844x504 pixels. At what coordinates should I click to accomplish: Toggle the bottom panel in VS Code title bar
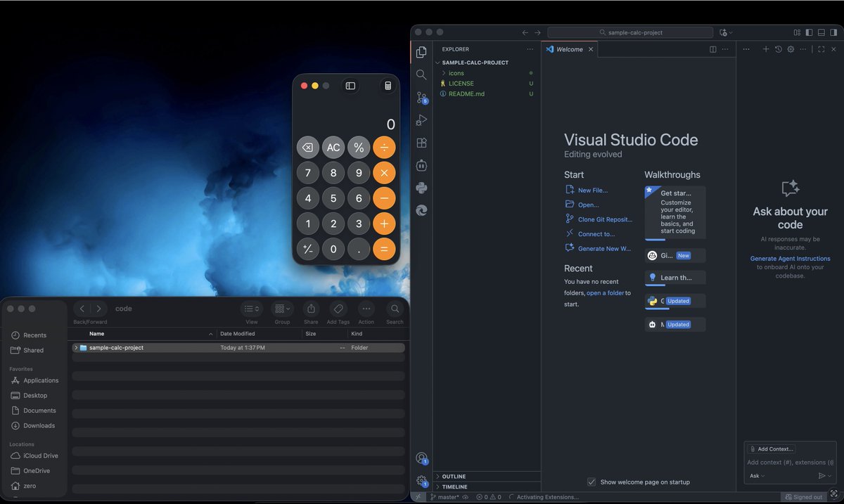[821, 32]
